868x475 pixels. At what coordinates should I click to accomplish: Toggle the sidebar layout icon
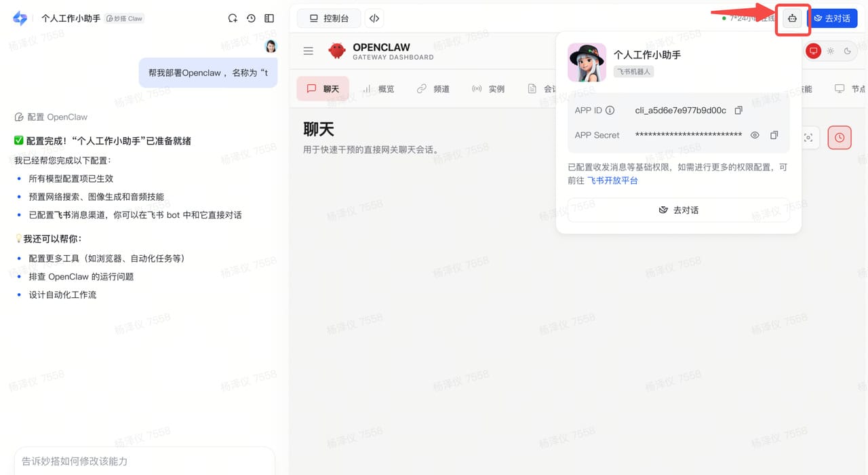pos(269,18)
